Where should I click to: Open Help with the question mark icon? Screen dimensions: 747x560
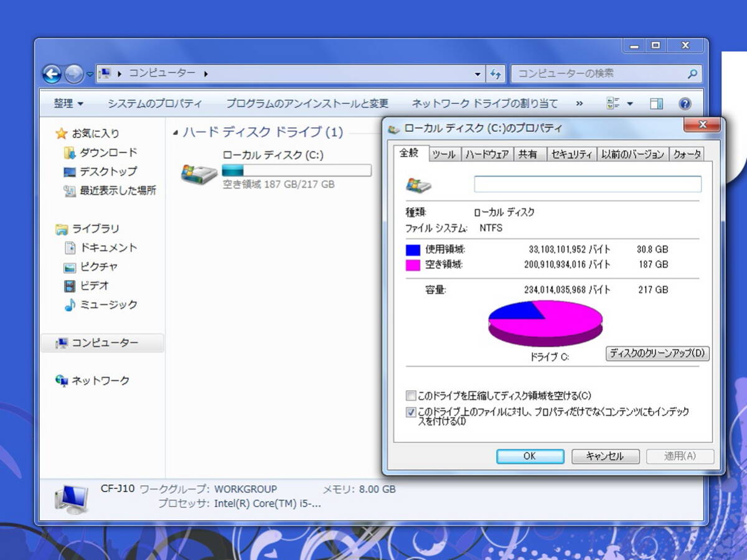(685, 103)
